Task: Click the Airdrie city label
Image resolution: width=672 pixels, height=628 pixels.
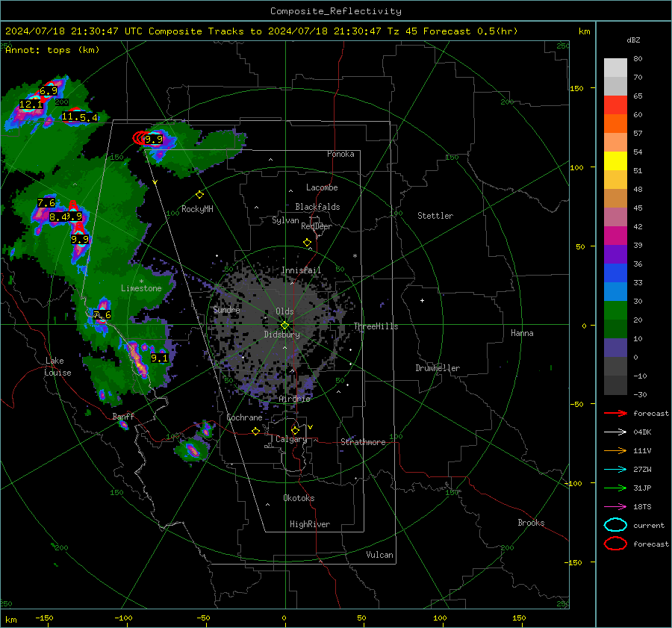Action: point(294,399)
